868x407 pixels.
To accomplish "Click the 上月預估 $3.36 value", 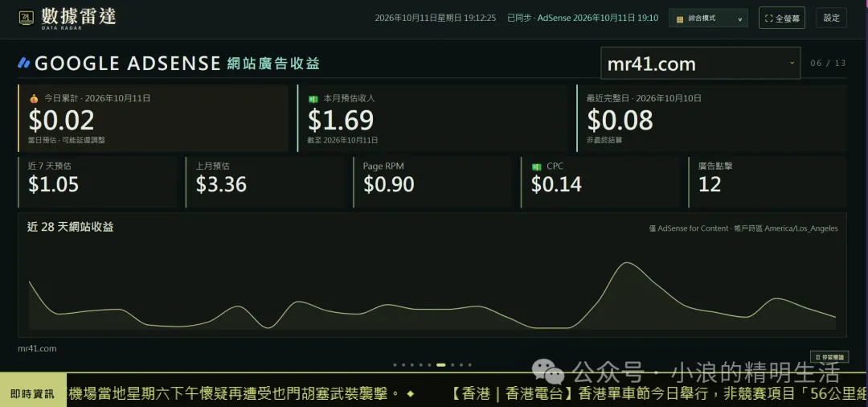I will click(x=222, y=184).
